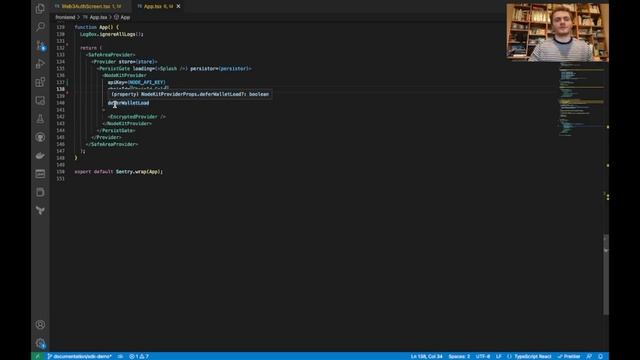The width and height of the screenshot is (640, 360).
Task: Click the opening SafeAreaProvider tag on line 133
Action: click(110, 55)
